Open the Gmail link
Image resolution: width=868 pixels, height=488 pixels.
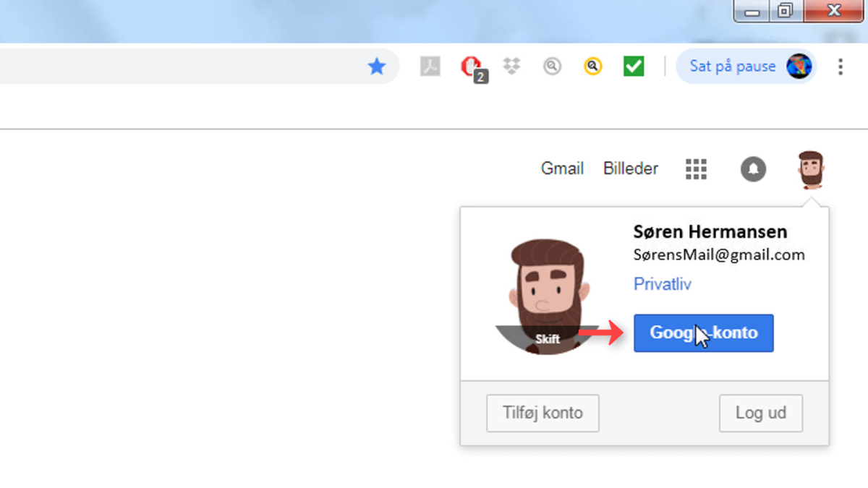click(562, 168)
